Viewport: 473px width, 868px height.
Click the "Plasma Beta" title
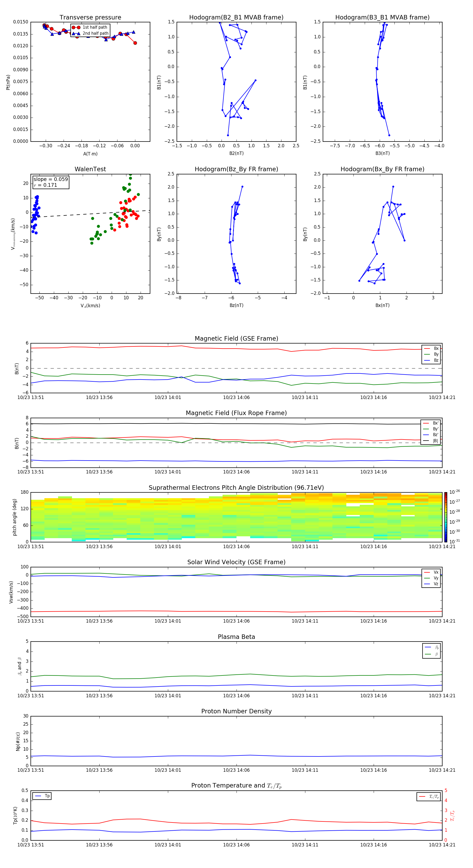236,637
